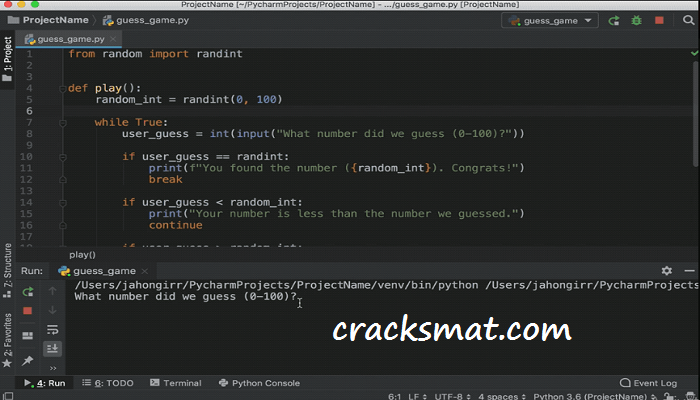This screenshot has height=400, width=700.
Task: Click the green inspection checkmark in editor
Action: pyautogui.click(x=695, y=54)
